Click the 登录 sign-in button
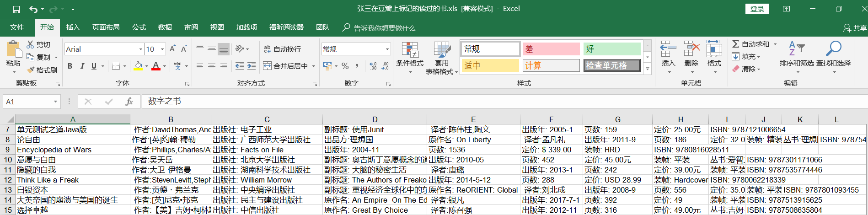The height and width of the screenshot is (215, 868). (x=757, y=9)
